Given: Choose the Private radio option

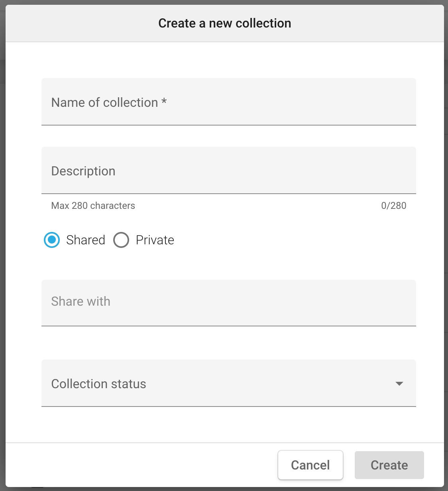Looking at the screenshot, I should 121,240.
